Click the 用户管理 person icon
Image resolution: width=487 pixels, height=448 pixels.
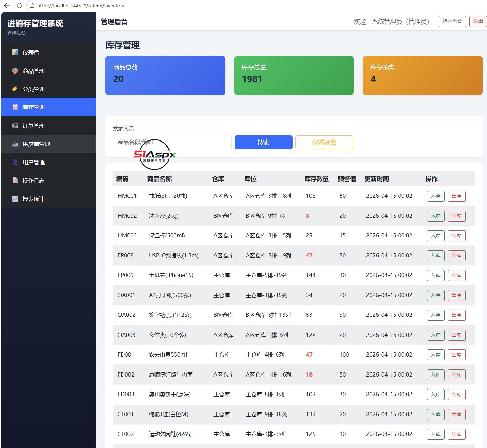[x=15, y=162]
